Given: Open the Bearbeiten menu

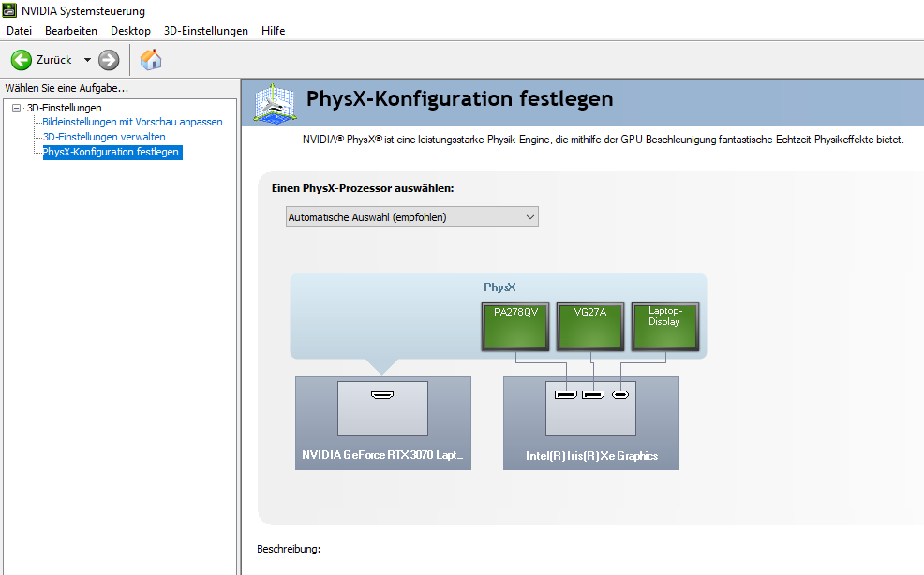Looking at the screenshot, I should coord(71,31).
